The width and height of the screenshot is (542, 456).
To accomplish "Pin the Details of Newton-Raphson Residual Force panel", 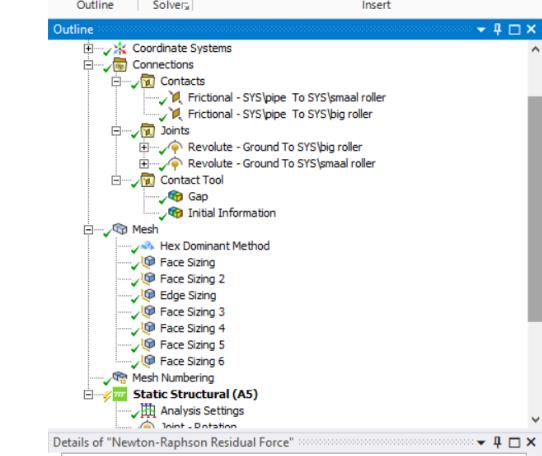I will tap(497, 442).
